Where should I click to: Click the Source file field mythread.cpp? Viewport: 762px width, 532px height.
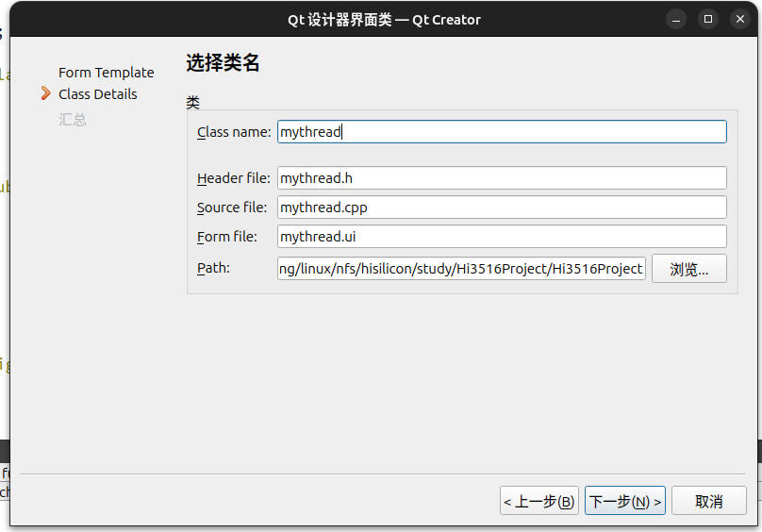502,208
